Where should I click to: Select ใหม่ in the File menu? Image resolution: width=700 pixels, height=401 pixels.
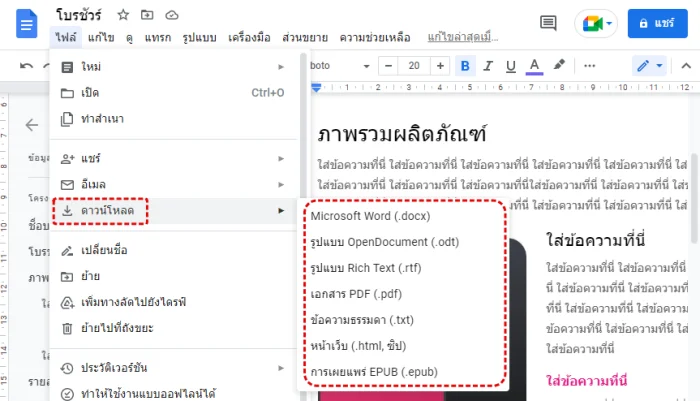173,67
